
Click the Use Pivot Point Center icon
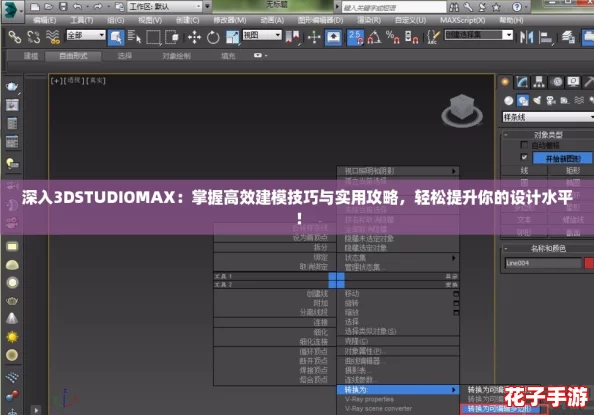[293, 37]
